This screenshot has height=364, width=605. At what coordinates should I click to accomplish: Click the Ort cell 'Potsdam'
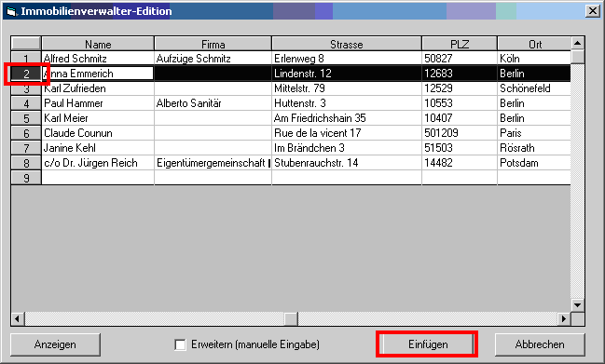534,163
